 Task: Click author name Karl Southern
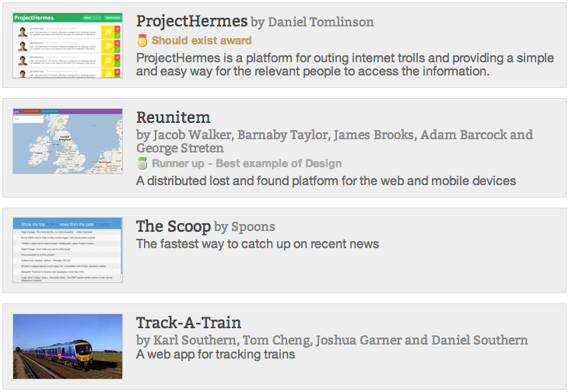[x=195, y=340]
